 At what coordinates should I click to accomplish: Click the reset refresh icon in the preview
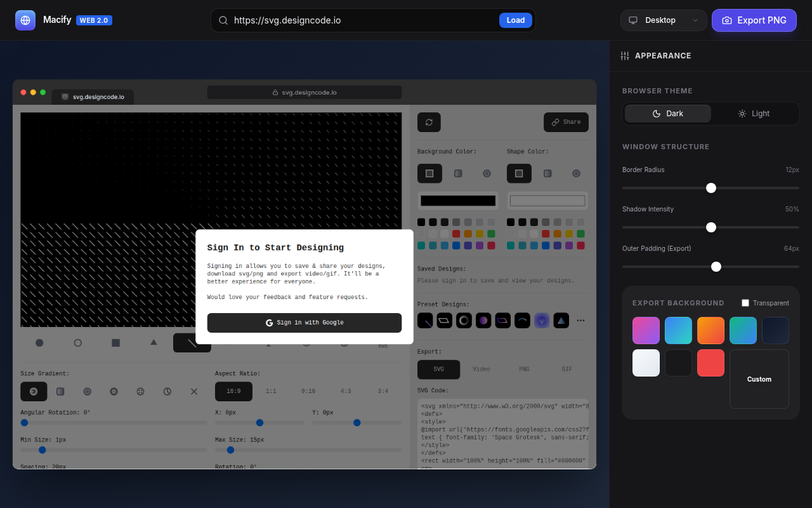tap(429, 122)
